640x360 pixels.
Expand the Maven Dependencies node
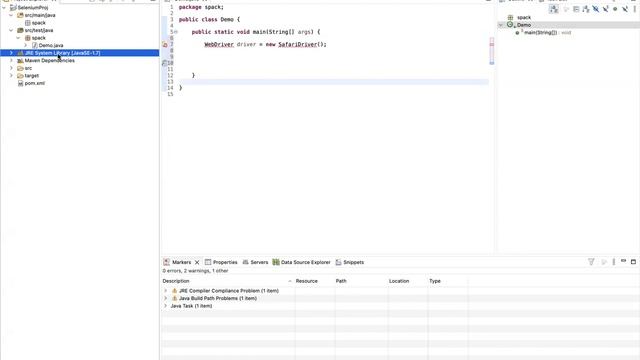(x=11, y=60)
